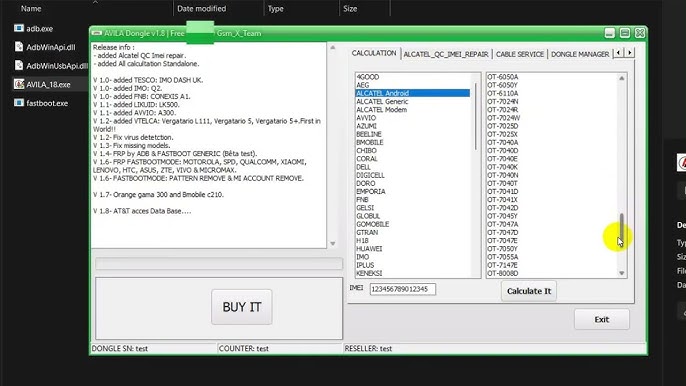Sort files by Date modified column

(x=202, y=8)
